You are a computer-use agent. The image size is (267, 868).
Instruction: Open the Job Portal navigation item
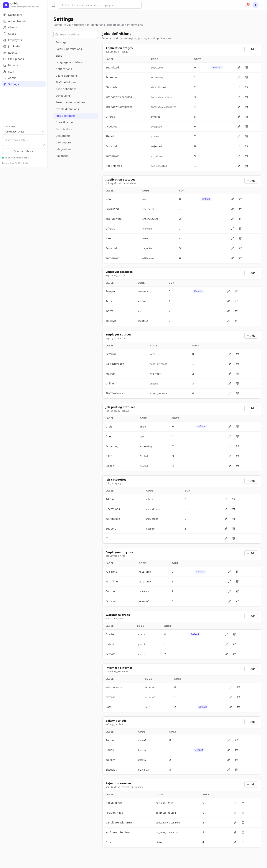coord(24,47)
